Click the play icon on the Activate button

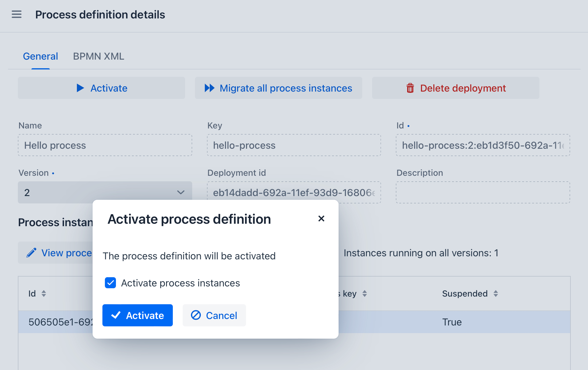pyautogui.click(x=81, y=88)
